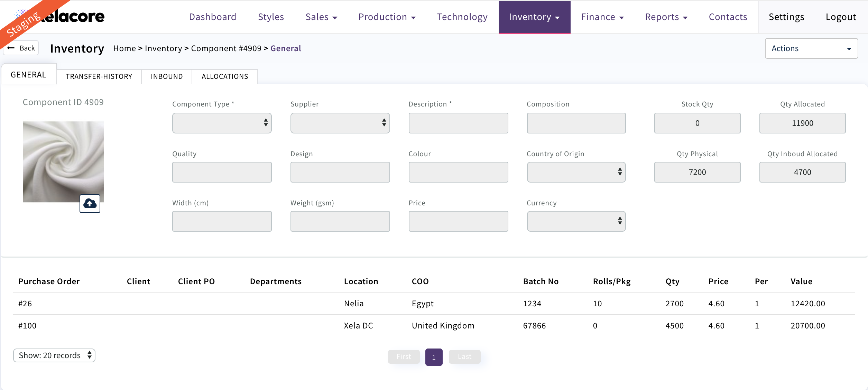Click into the Description input field

point(458,123)
